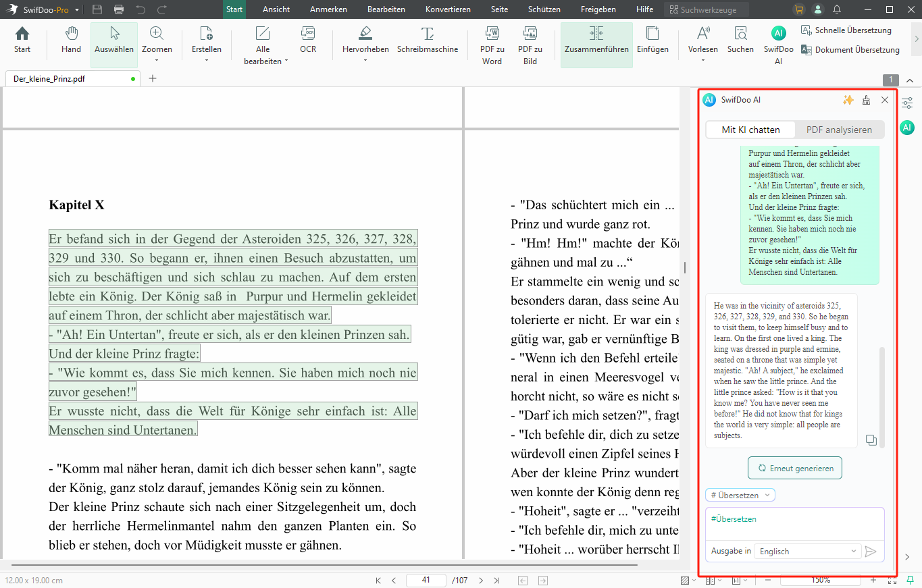Send the translation request with the arrow icon

(x=871, y=552)
